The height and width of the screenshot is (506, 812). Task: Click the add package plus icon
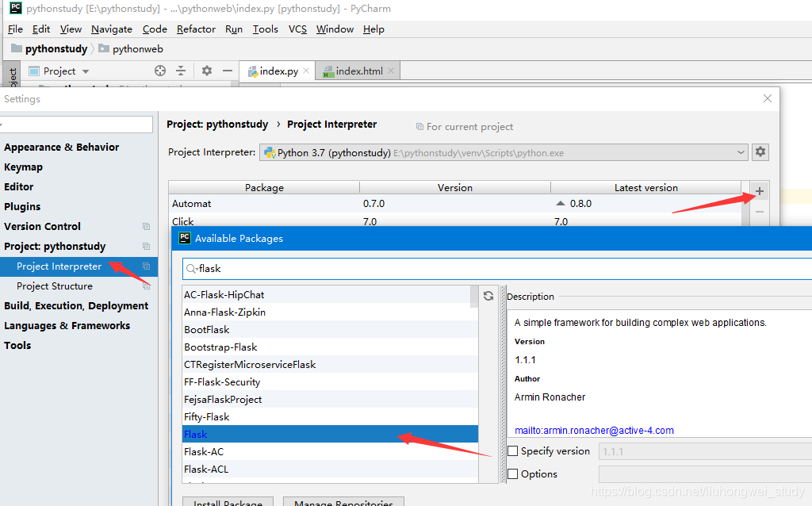tap(759, 191)
